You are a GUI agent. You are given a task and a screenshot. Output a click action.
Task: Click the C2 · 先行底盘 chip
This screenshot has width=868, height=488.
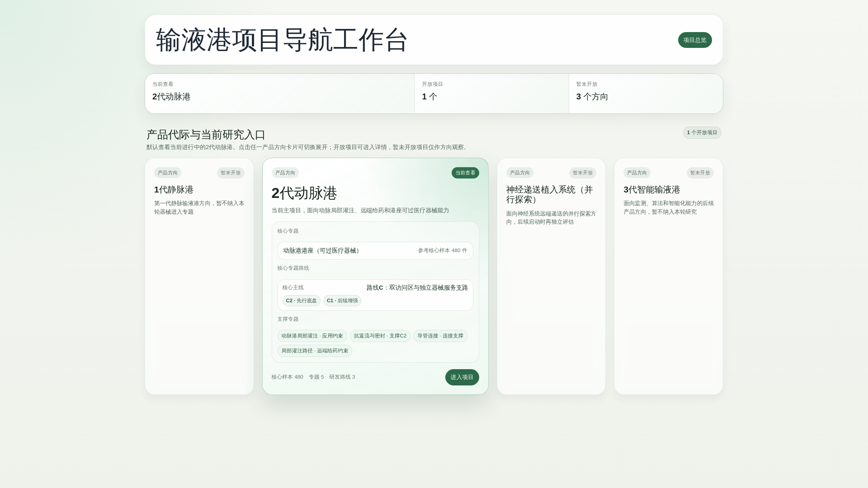coord(302,301)
